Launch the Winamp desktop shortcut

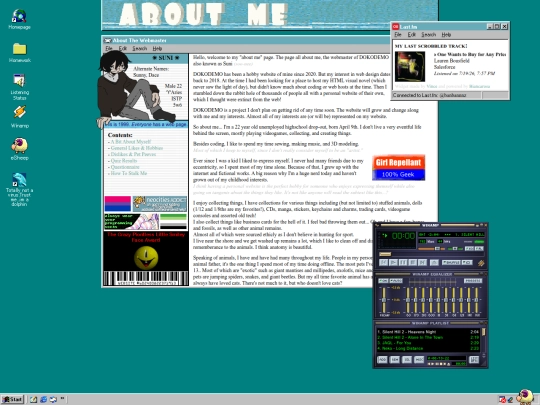[20, 117]
